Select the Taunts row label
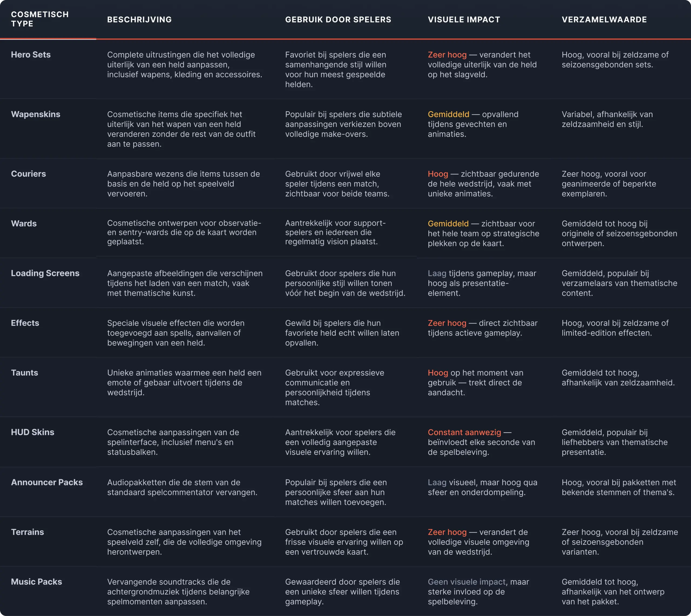 point(24,373)
